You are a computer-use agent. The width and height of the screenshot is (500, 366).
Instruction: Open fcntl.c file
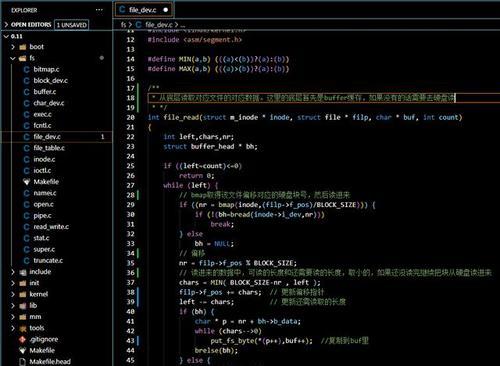point(42,126)
